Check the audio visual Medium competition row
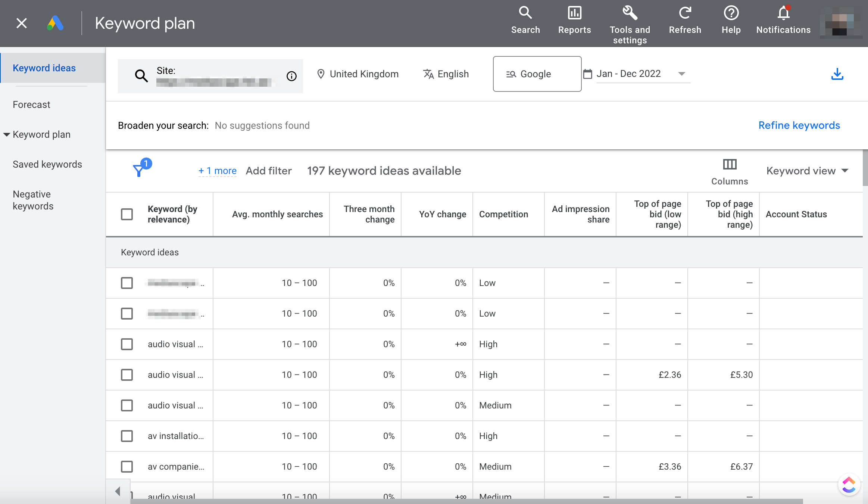The height and width of the screenshot is (504, 868). tap(127, 405)
